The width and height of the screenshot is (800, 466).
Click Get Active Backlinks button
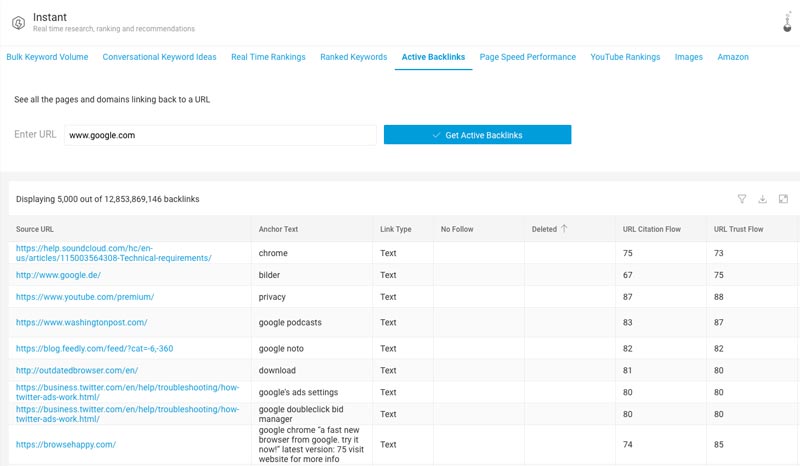tap(477, 135)
